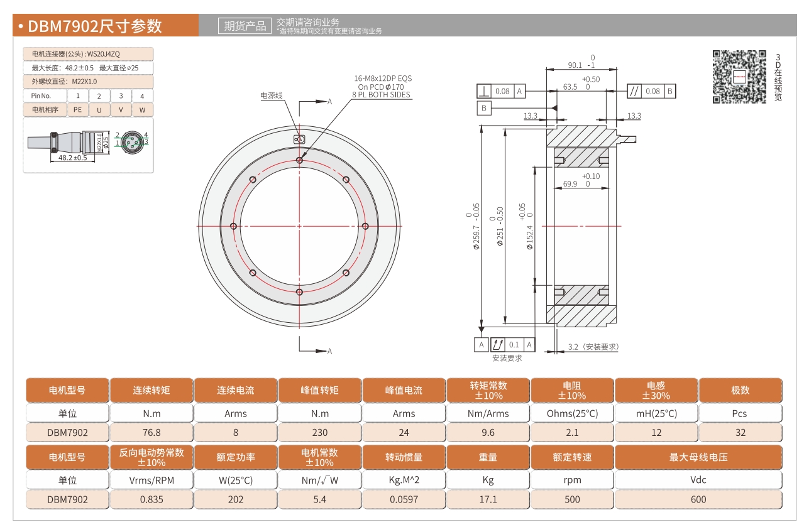
Task: Click the Vrms/RPM unit cell
Action: [x=151, y=480]
